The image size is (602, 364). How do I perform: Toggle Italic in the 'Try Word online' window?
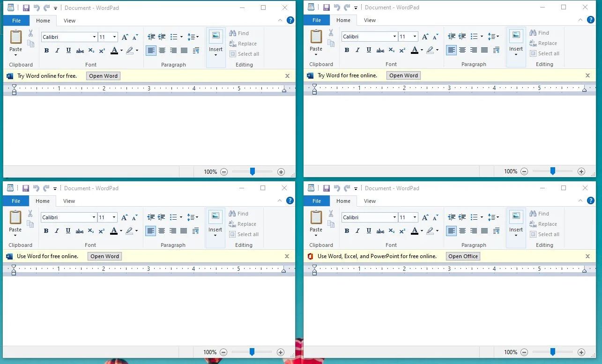58,51
